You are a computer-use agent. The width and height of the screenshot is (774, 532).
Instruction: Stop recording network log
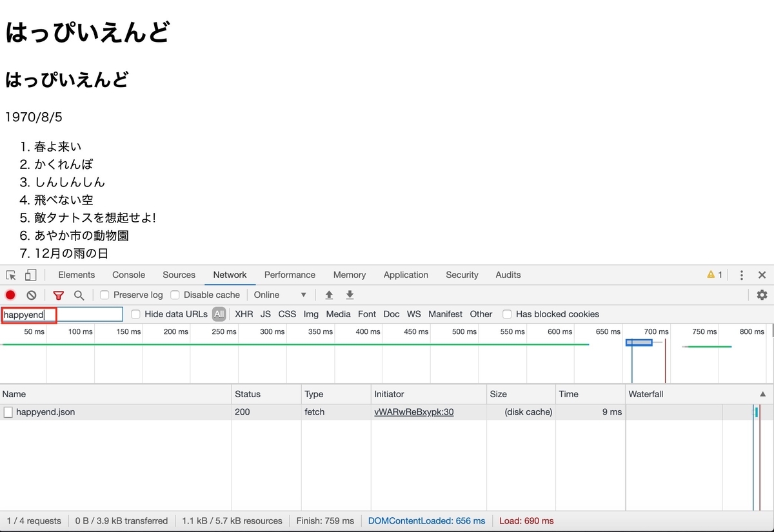pos(10,295)
